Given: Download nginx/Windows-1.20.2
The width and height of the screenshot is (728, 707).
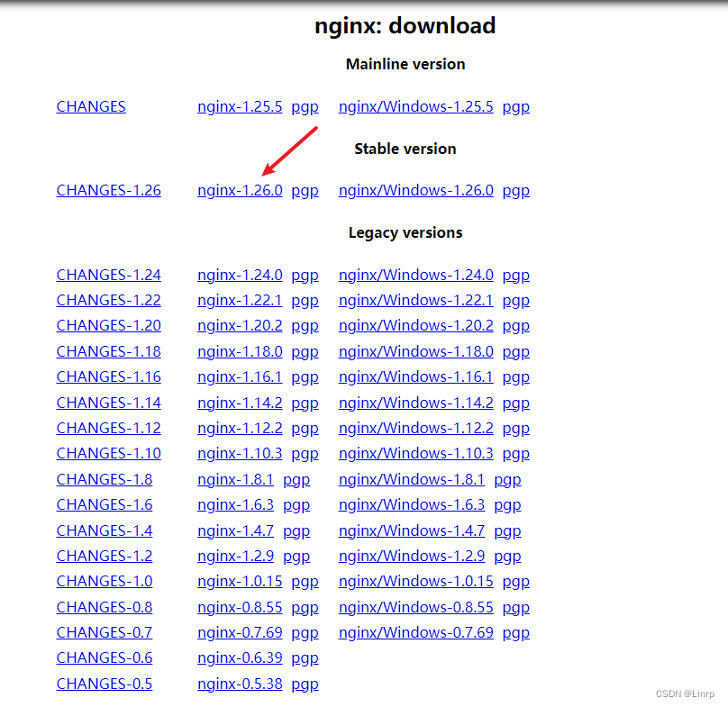Looking at the screenshot, I should coord(416,325).
